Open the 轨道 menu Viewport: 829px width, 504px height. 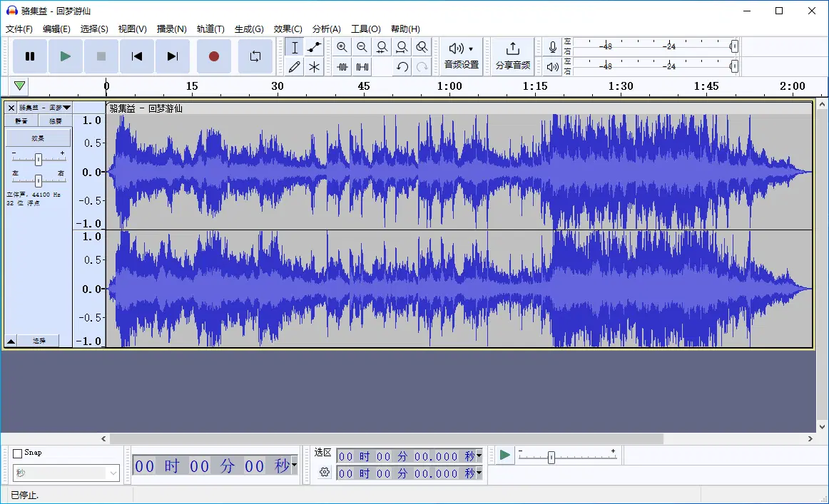[210, 29]
